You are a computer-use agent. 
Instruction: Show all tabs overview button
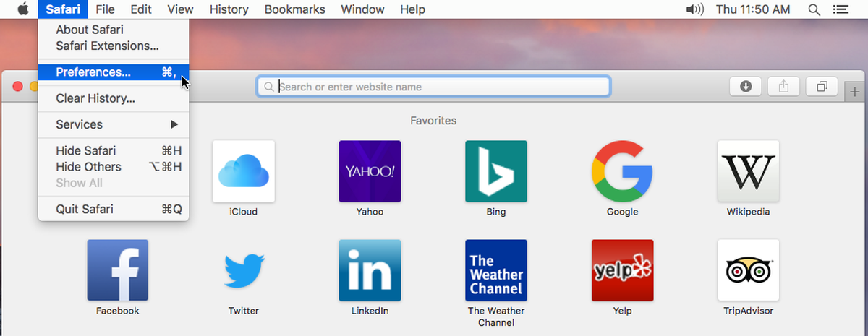(x=822, y=87)
